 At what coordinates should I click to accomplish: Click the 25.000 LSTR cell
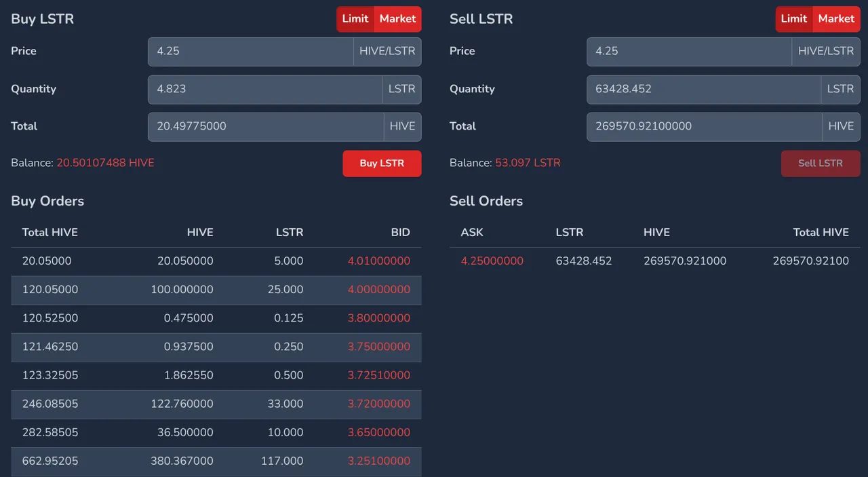pyautogui.click(x=284, y=290)
